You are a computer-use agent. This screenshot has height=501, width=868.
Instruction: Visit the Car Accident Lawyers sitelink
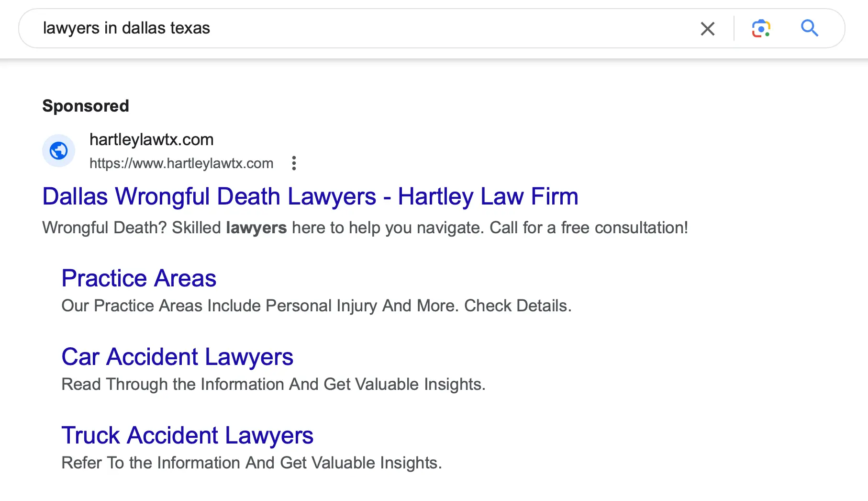pos(177,357)
